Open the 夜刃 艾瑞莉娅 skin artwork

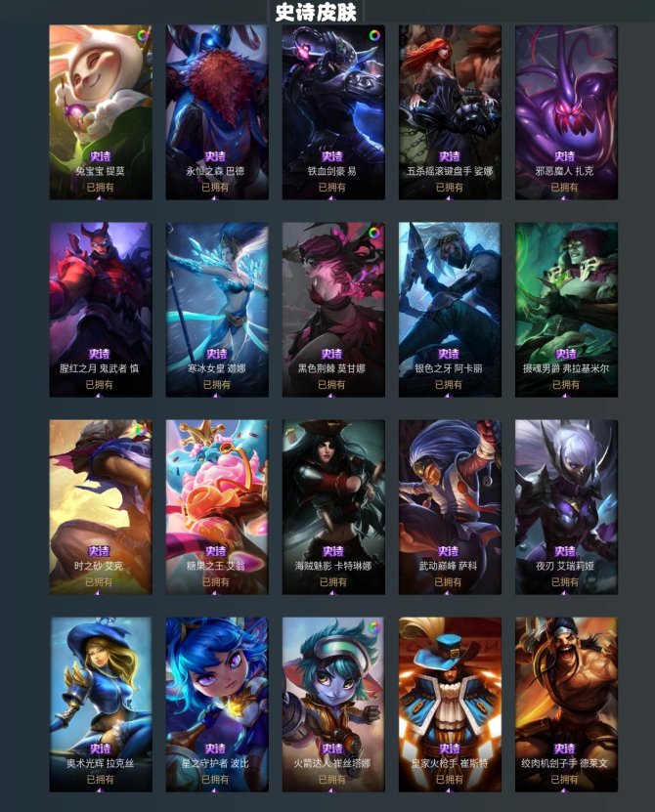566,507
